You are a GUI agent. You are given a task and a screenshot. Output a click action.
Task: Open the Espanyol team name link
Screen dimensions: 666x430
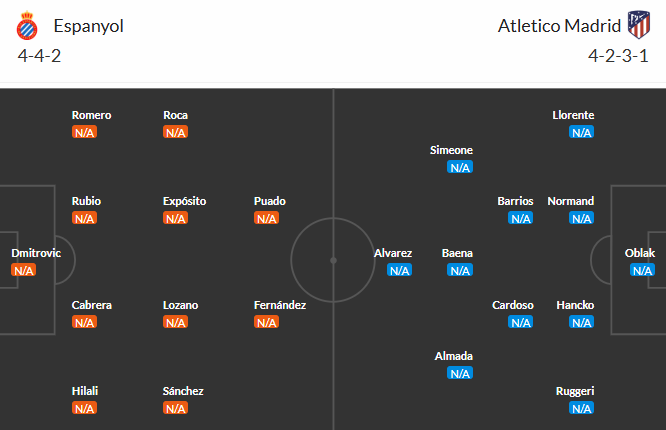(89, 27)
